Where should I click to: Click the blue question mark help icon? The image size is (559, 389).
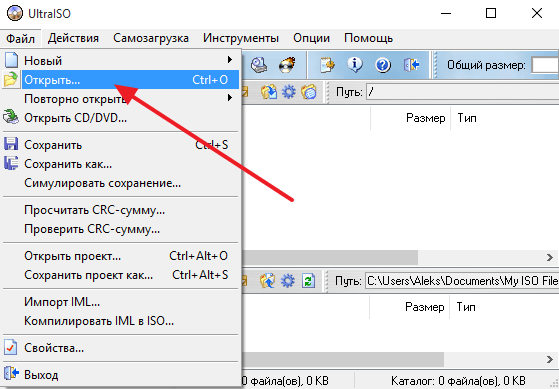(383, 65)
